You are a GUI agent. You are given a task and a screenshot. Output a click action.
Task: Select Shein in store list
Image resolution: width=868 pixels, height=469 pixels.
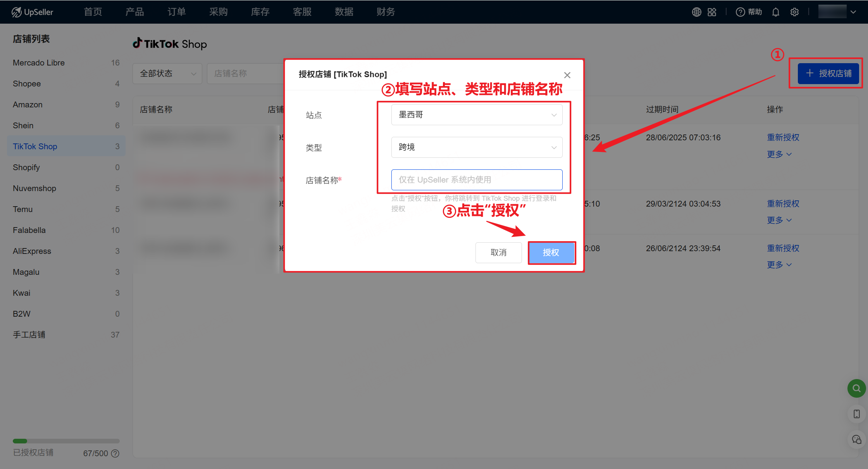coord(66,126)
